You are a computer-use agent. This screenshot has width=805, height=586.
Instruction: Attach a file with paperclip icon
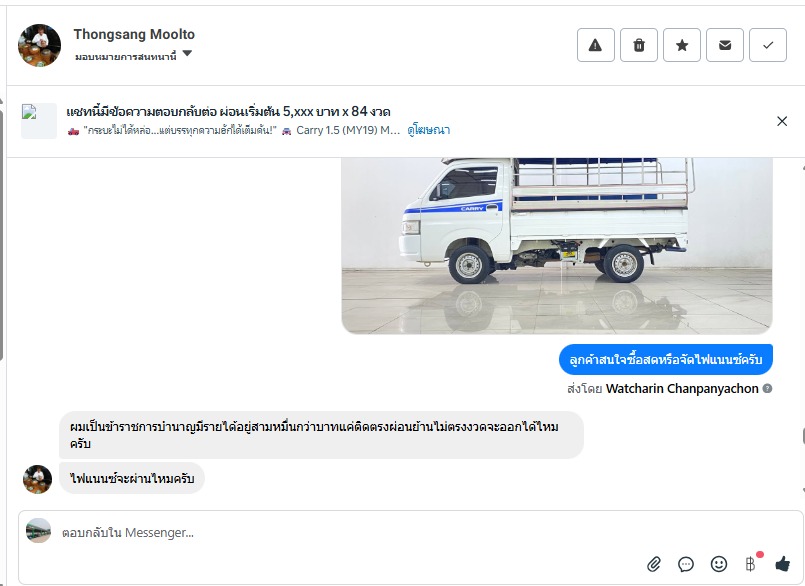pyautogui.click(x=654, y=564)
